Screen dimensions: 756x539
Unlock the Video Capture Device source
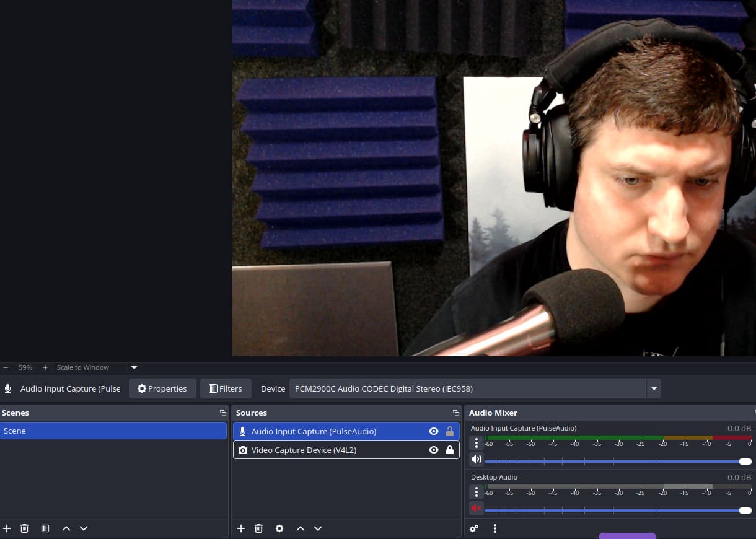(450, 450)
